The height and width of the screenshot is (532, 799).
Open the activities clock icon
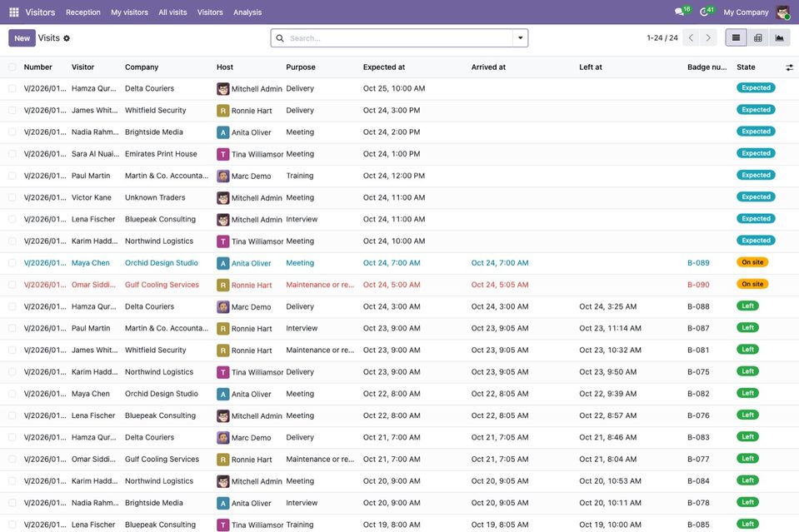pos(704,12)
